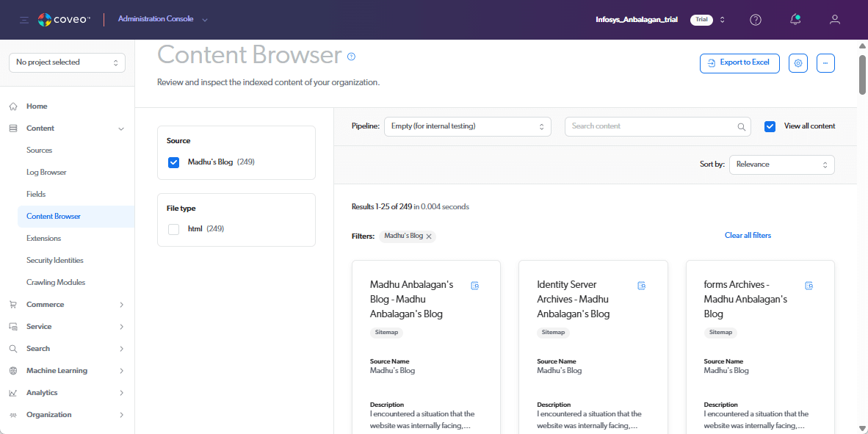868x434 pixels.
Task: Open the Pipeline dropdown
Action: click(x=467, y=126)
